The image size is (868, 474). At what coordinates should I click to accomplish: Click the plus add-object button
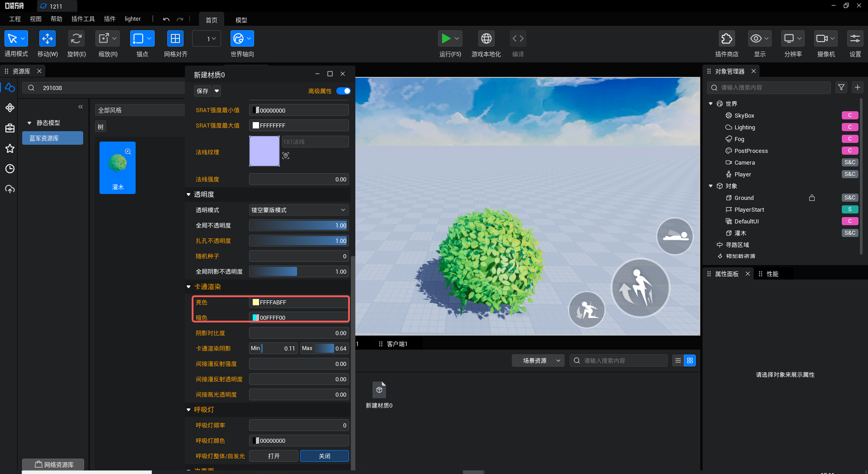(x=858, y=87)
